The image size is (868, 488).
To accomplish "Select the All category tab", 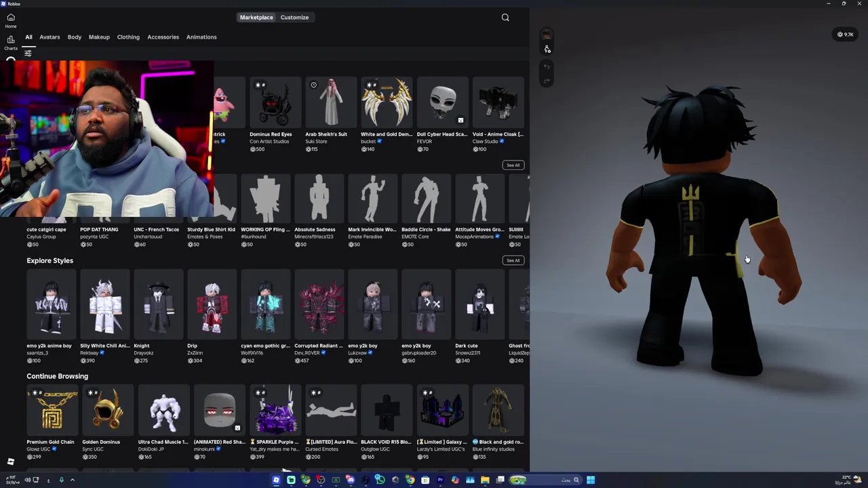I will click(28, 37).
